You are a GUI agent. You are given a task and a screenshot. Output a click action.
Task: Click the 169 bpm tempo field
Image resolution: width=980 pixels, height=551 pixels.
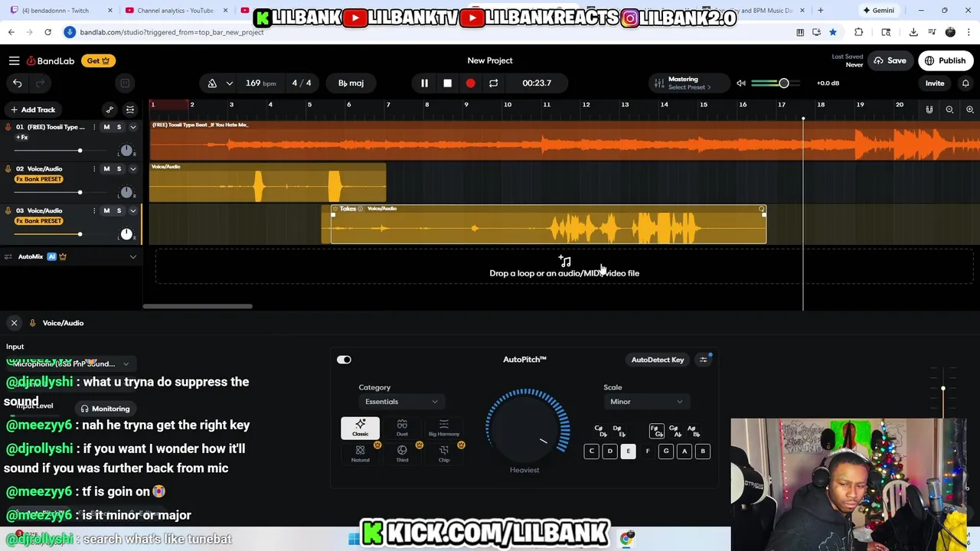click(261, 83)
